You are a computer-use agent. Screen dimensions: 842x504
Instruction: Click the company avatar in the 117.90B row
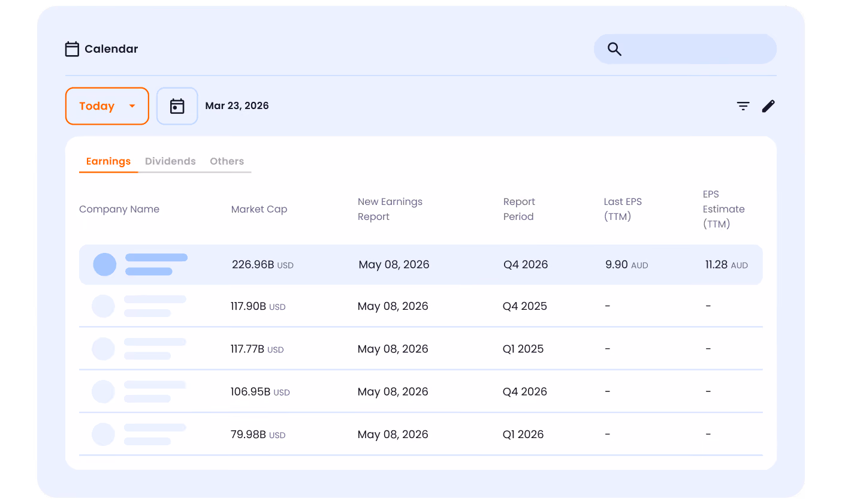click(103, 306)
